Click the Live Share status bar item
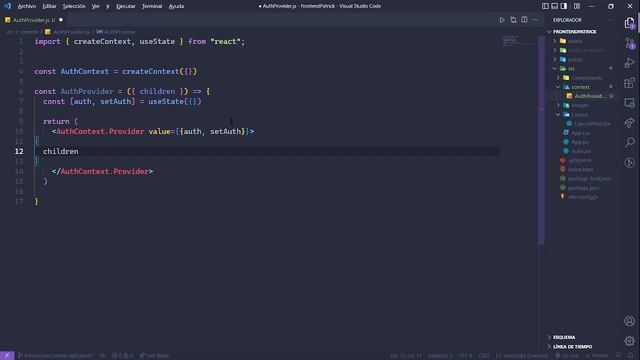Image resolution: width=640 pixels, height=360 pixels. [154, 356]
